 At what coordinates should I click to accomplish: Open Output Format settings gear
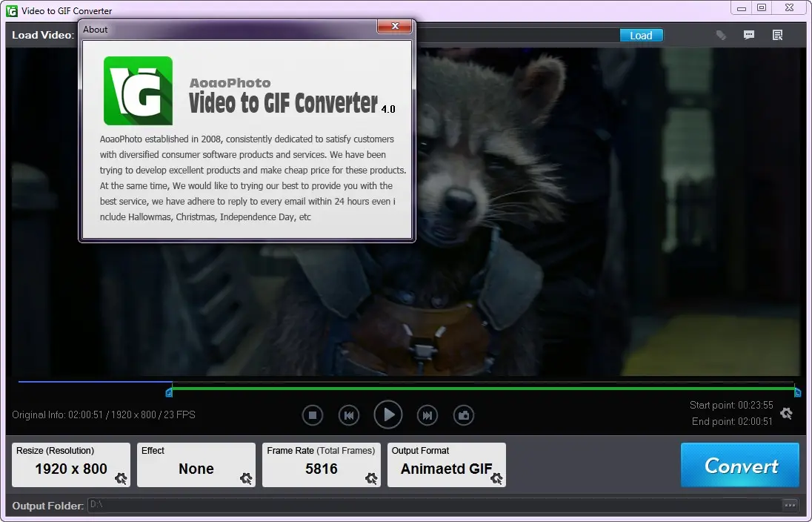tap(496, 478)
